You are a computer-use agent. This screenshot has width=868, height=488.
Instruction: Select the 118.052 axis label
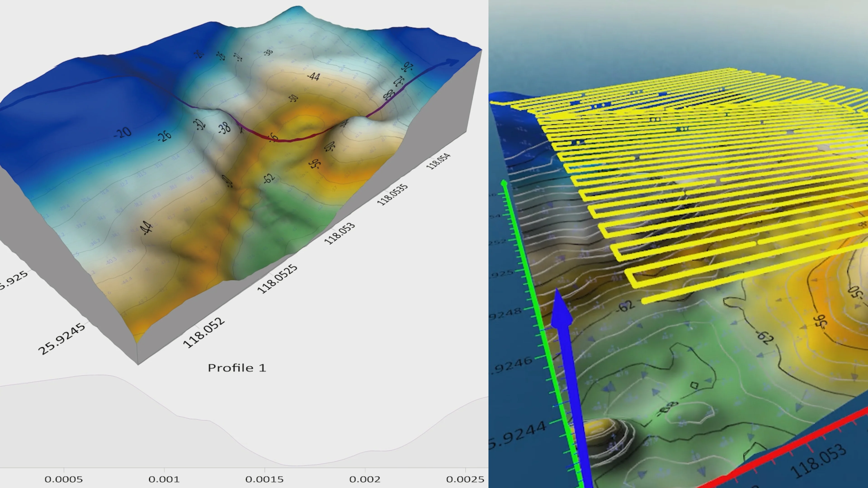(203, 333)
